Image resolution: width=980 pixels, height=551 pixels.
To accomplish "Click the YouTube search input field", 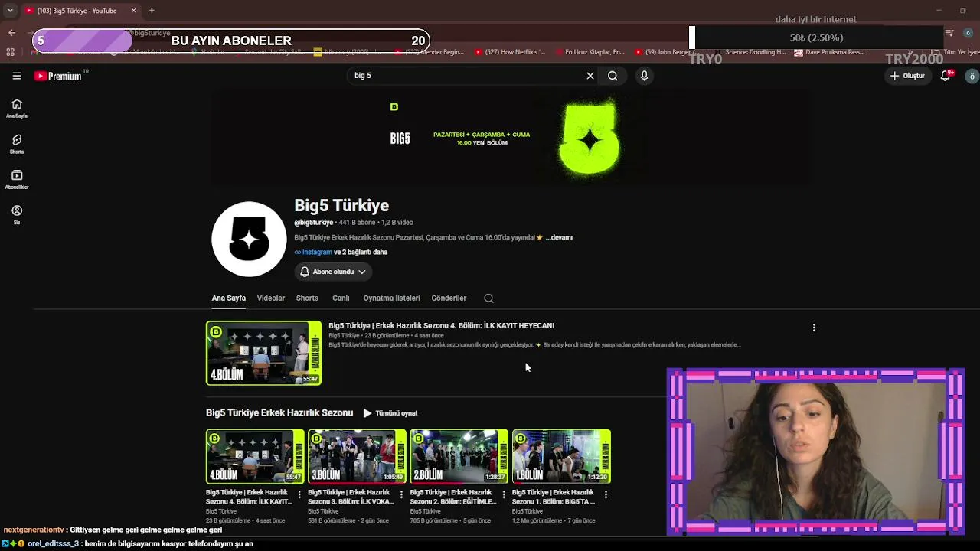I will click(x=465, y=76).
